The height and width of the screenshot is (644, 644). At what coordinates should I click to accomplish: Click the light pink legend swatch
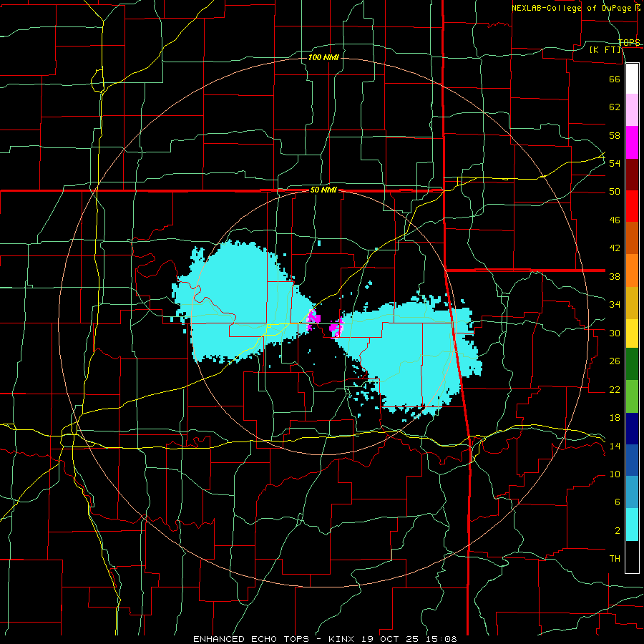(632, 110)
